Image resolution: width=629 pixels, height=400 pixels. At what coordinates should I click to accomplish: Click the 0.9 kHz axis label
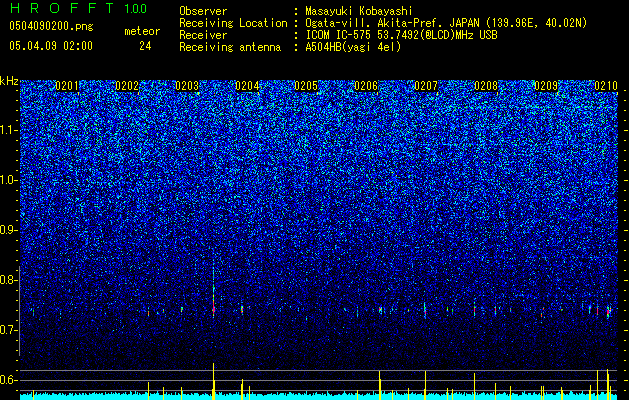8,230
